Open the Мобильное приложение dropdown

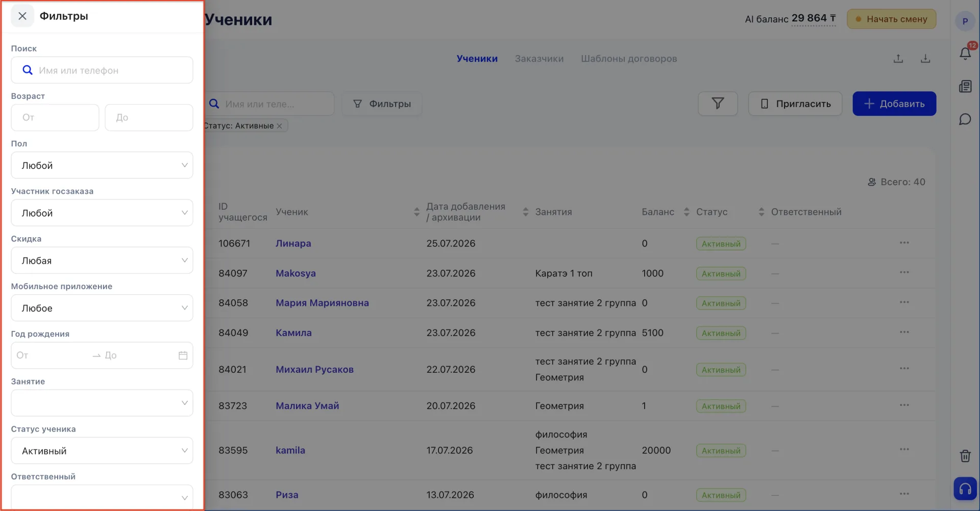click(x=102, y=308)
